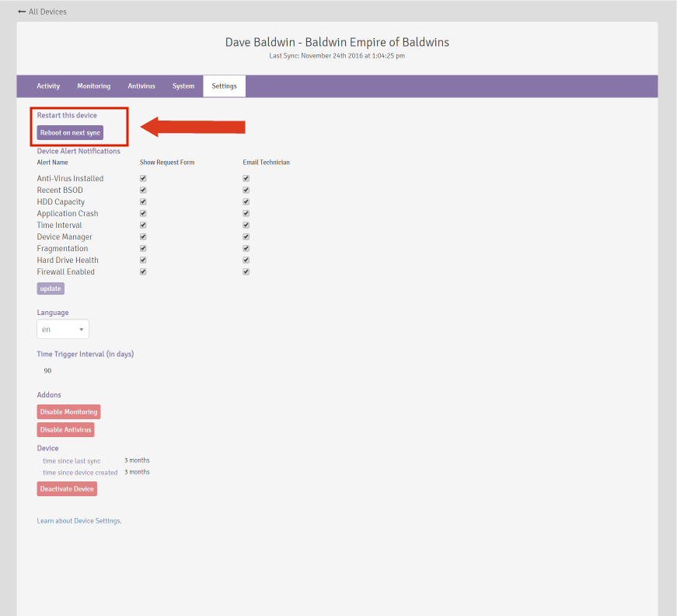Toggle Show Request Form for HDD Capacity
677x616 pixels.
143,201
